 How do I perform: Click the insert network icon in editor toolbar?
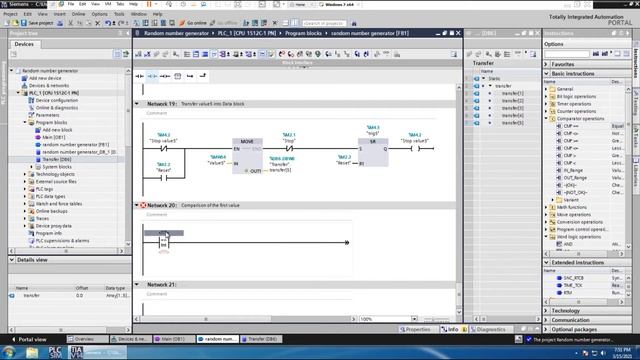click(x=139, y=54)
